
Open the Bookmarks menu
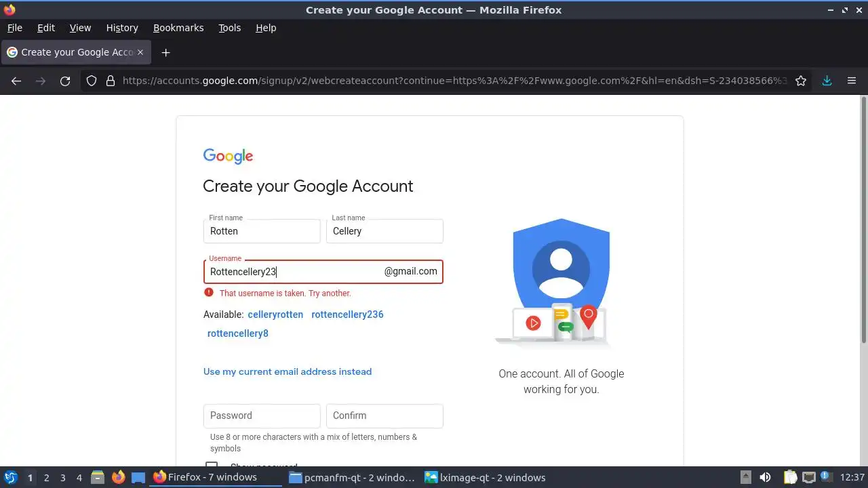(x=178, y=28)
